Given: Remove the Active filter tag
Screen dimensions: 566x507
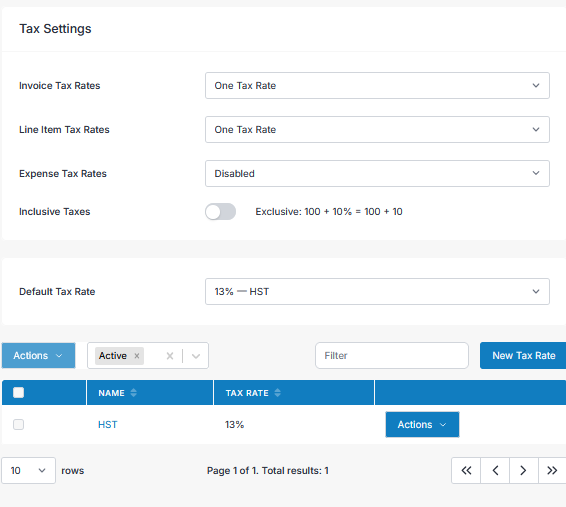Looking at the screenshot, I should tap(137, 356).
